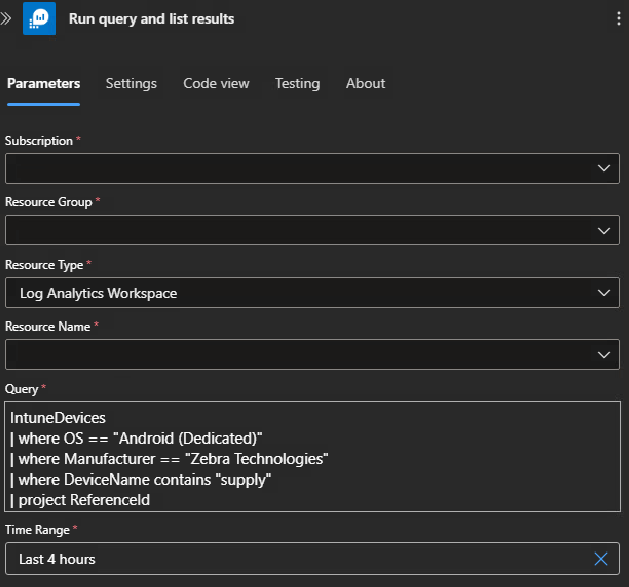Select the About tab
Image resolution: width=629 pixels, height=587 pixels.
(365, 83)
